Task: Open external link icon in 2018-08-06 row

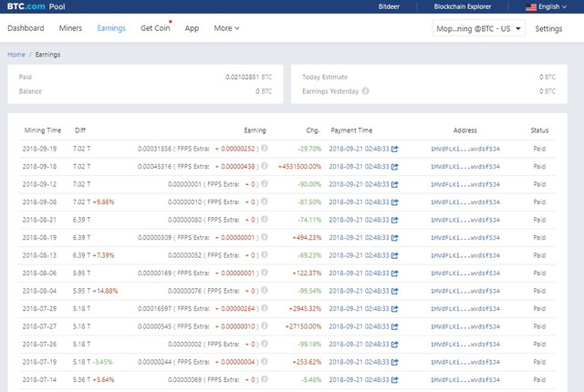Action: pos(395,273)
